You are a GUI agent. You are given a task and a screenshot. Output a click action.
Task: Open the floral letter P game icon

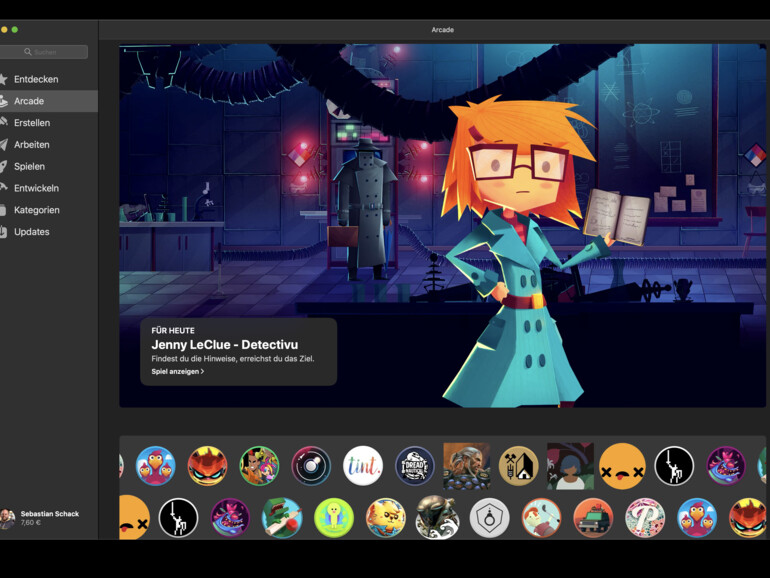coord(645,518)
